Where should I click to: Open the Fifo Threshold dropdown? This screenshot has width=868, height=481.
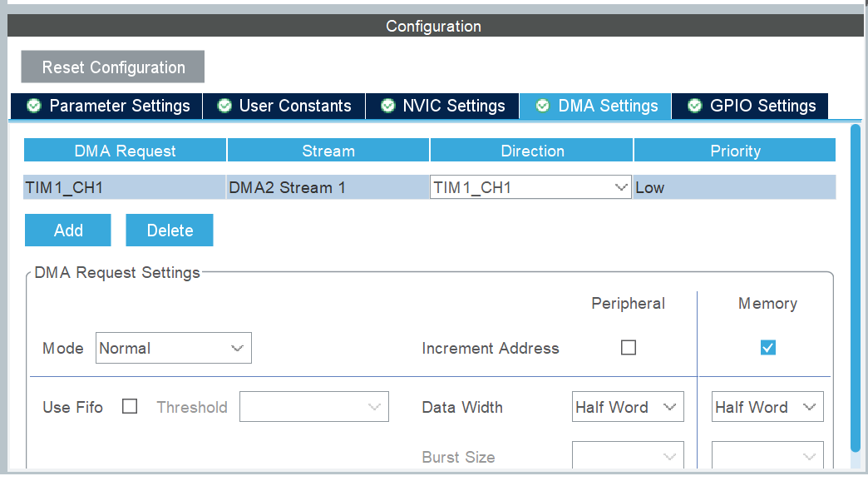314,407
